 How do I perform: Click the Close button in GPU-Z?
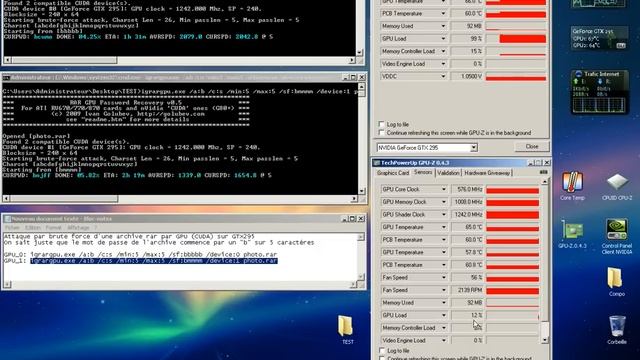[532, 147]
